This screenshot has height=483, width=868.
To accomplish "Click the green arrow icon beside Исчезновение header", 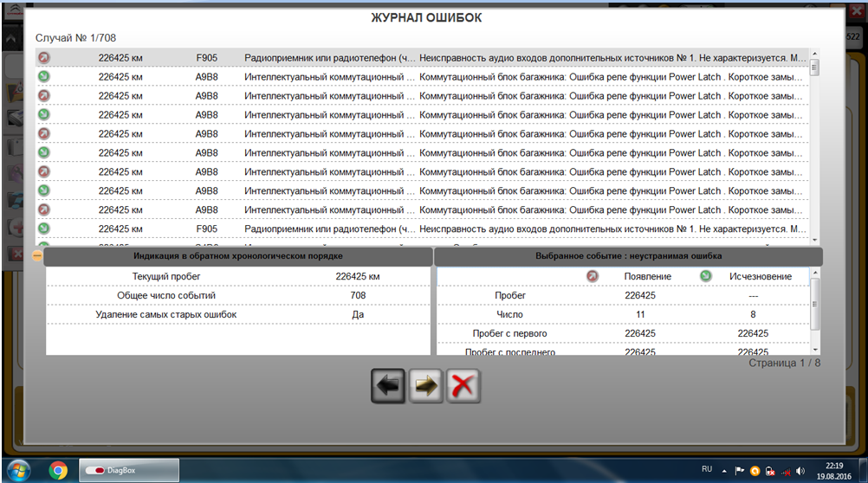I will point(706,276).
